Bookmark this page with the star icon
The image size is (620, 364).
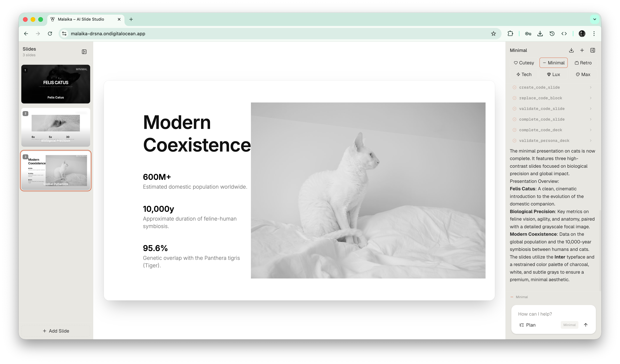tap(493, 34)
